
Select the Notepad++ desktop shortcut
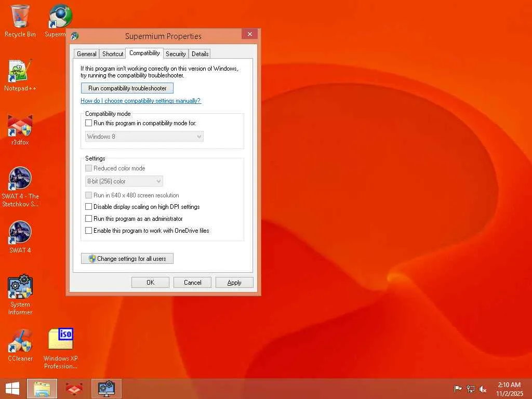(20, 75)
